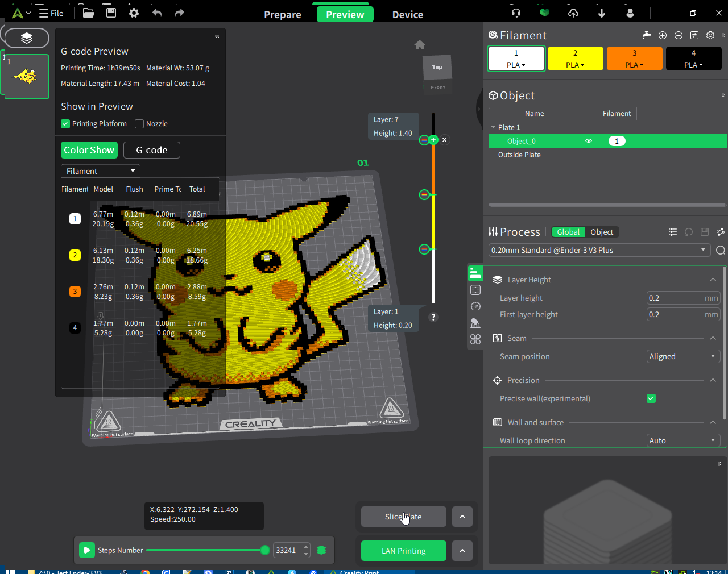This screenshot has height=574, width=728.
Task: Select the G-code tab
Action: tap(152, 150)
